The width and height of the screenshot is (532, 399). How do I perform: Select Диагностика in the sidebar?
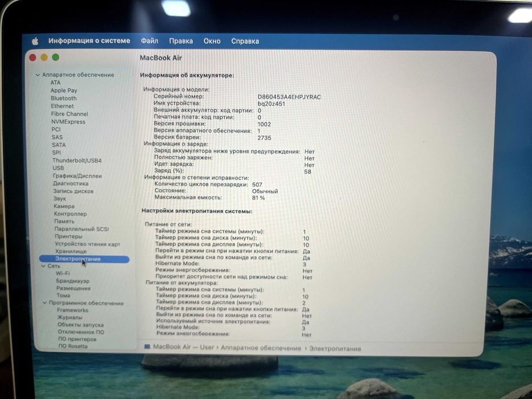click(x=71, y=183)
